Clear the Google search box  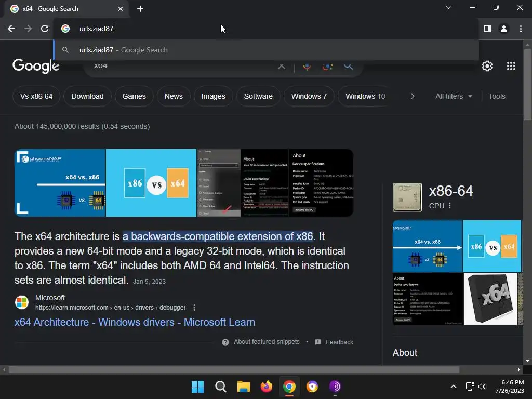[281, 66]
